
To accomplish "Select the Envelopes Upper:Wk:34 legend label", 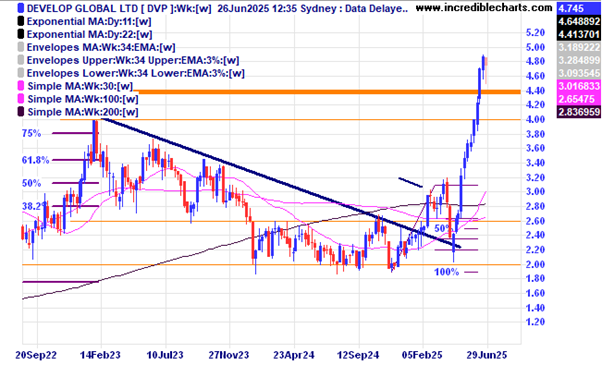I will 133,60.
